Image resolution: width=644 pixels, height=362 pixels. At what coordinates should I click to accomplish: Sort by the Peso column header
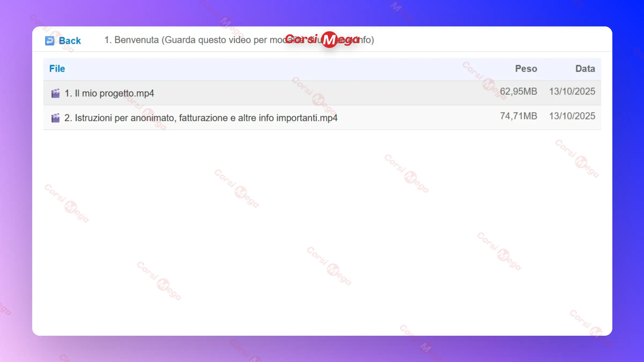point(526,69)
